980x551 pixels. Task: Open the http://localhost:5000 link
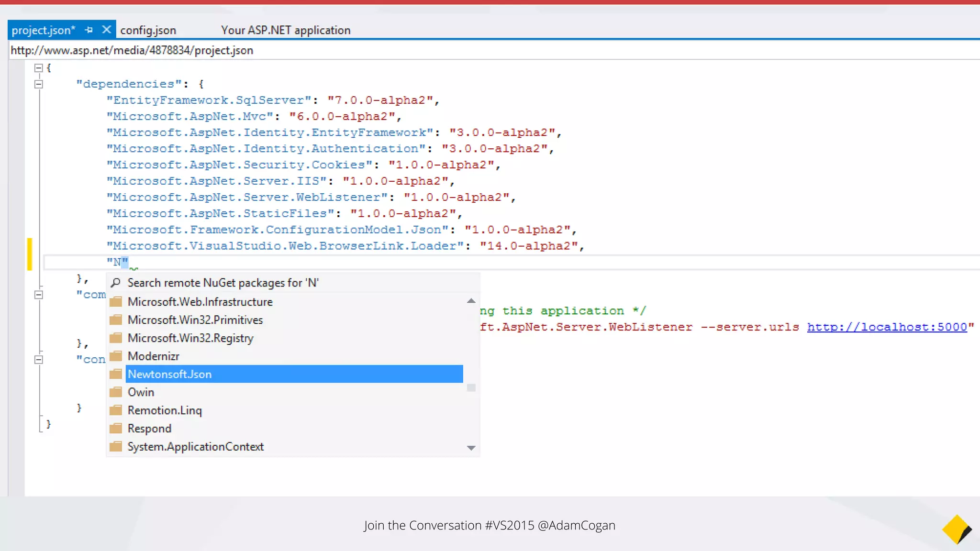[x=887, y=327]
